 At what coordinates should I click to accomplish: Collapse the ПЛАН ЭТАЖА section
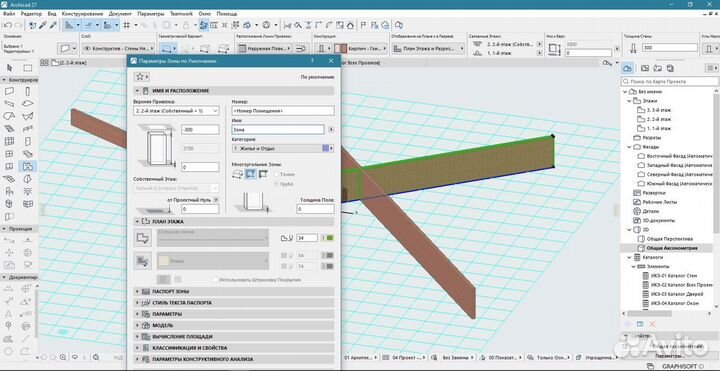tap(234, 221)
